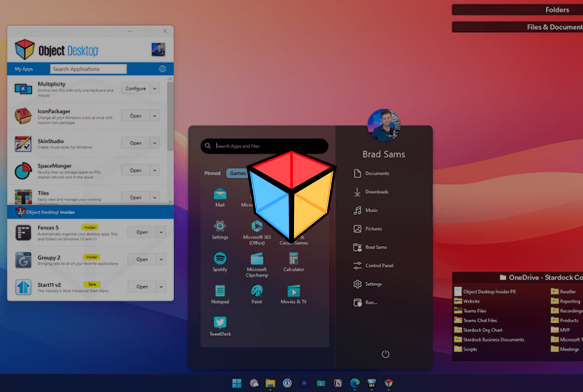Open 1Password from the taskbar
This screenshot has height=392, width=583.
[x=287, y=383]
